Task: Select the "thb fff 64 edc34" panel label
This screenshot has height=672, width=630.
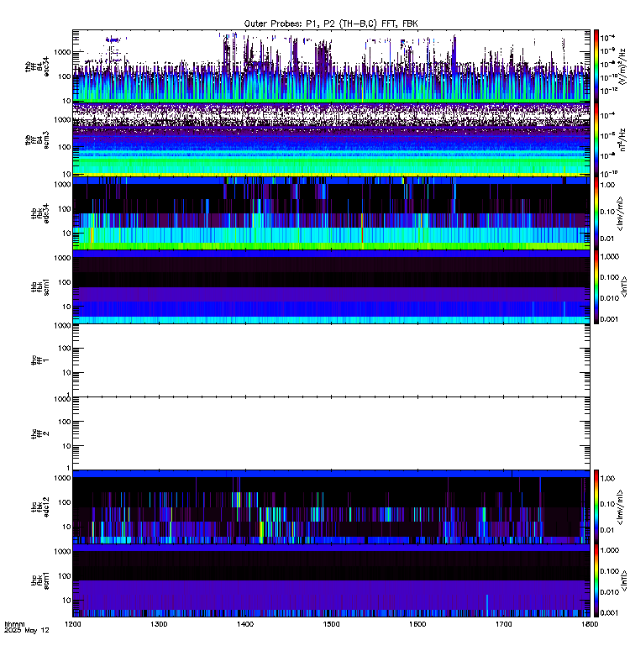Action: [x=37, y=67]
